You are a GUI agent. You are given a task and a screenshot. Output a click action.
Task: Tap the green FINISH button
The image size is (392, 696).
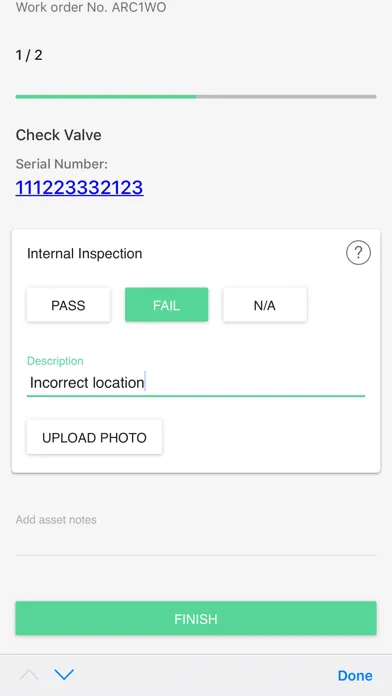[196, 618]
